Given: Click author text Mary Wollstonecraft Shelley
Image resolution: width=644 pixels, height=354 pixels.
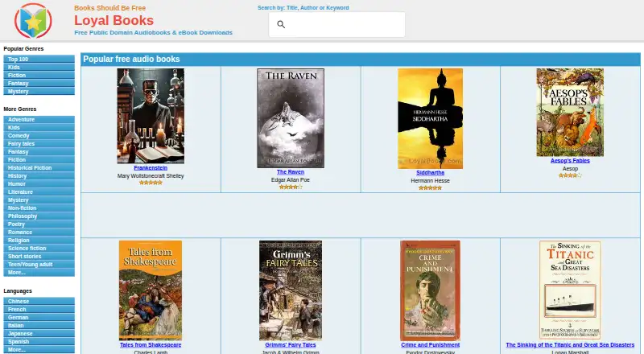Looking at the screenshot, I should tap(151, 175).
